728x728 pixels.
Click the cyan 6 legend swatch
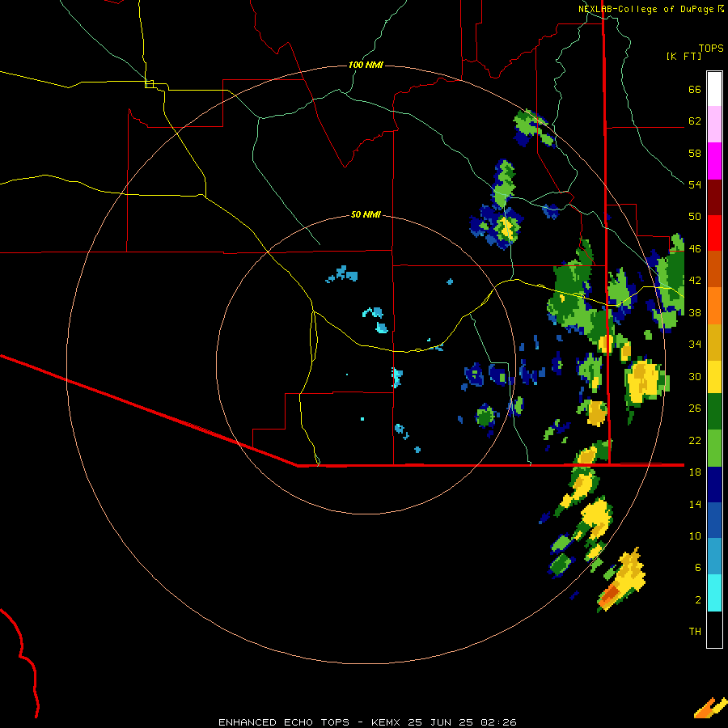(714, 593)
